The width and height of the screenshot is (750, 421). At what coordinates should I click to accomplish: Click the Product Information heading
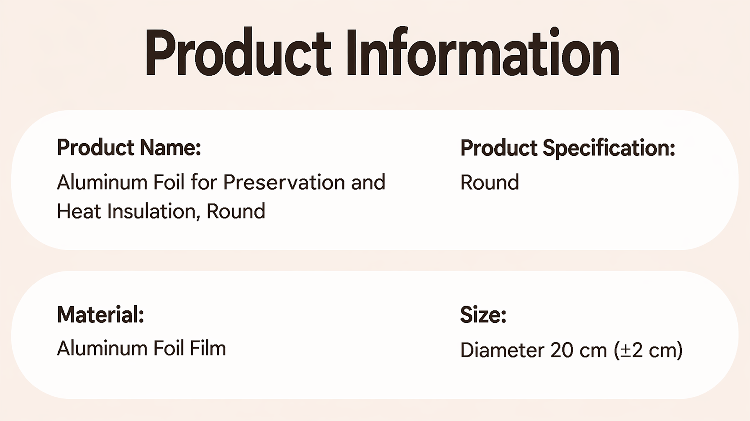point(382,53)
